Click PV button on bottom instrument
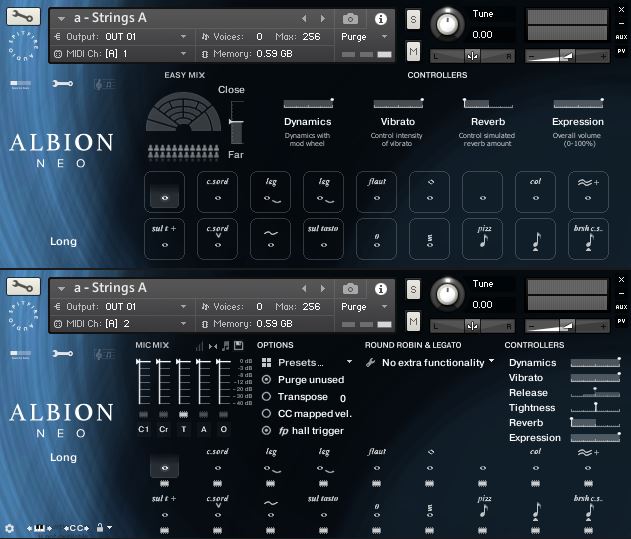Image resolution: width=631 pixels, height=539 pixels. click(x=621, y=321)
